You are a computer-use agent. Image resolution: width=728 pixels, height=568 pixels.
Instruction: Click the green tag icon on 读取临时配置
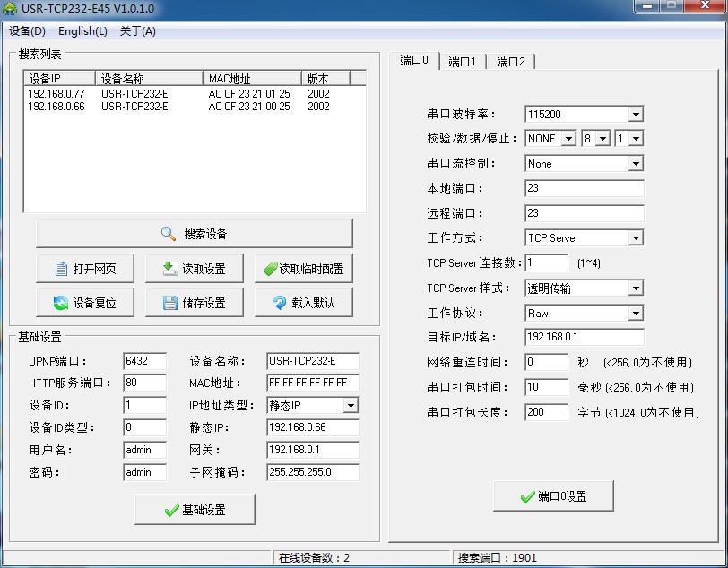pos(269,269)
